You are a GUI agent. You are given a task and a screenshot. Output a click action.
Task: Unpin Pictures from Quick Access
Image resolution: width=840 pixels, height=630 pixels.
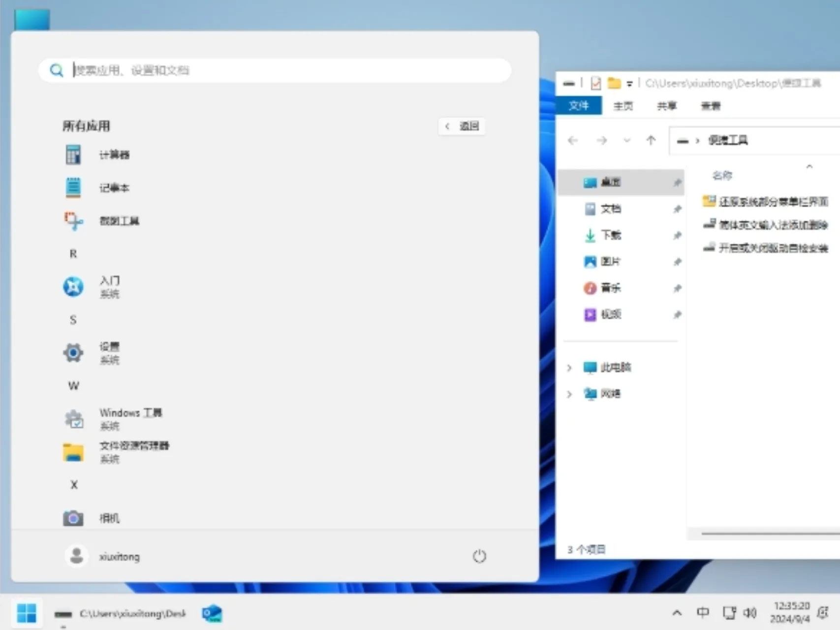(678, 261)
